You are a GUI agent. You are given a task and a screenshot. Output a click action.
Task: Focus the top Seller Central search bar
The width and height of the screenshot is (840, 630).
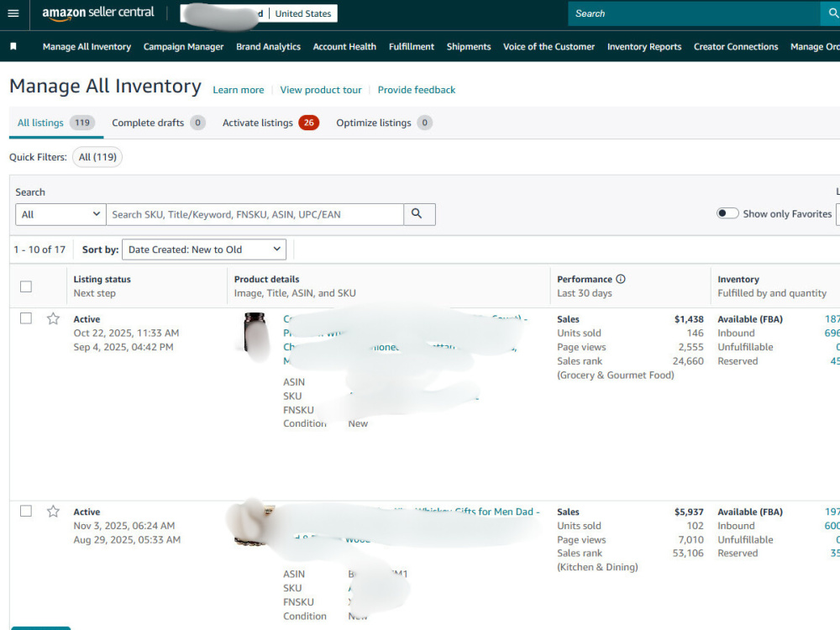tap(694, 13)
